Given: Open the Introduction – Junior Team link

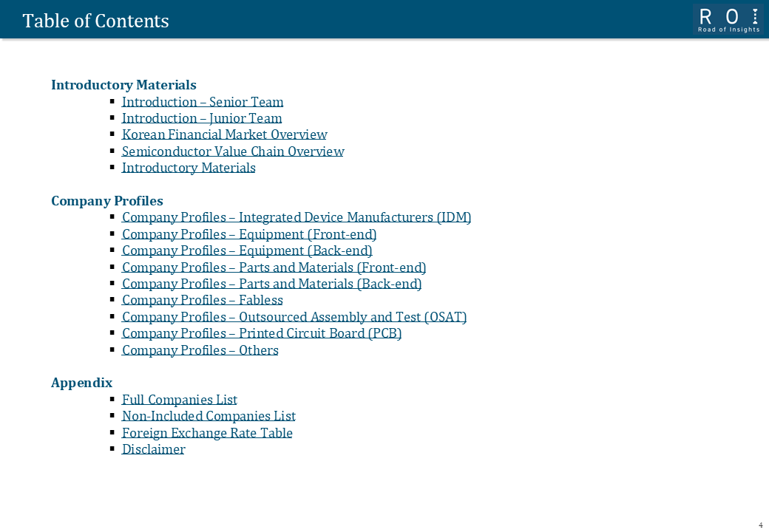Looking at the screenshot, I should coord(202,118).
